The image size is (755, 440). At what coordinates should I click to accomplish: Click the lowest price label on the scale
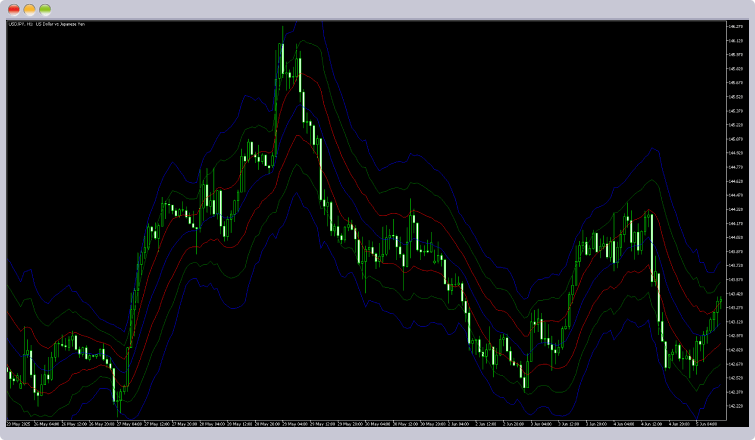[735, 406]
